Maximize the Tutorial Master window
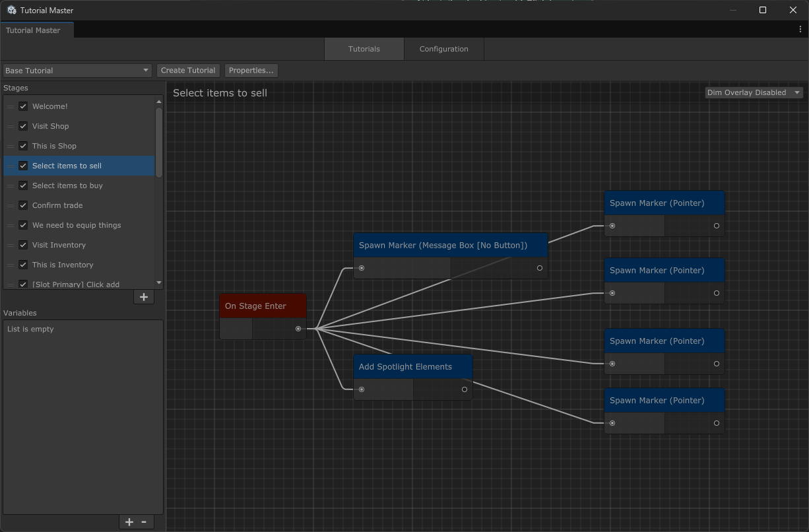 point(763,10)
